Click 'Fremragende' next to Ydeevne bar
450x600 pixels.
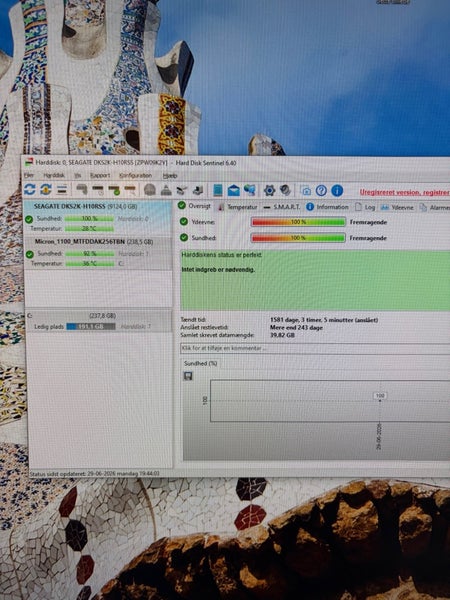368,222
